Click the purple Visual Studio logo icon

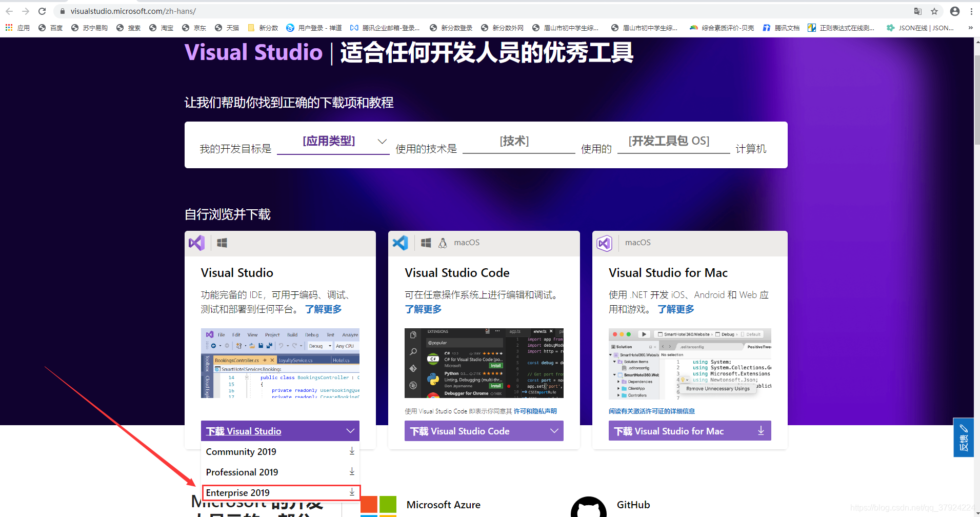[x=196, y=243]
